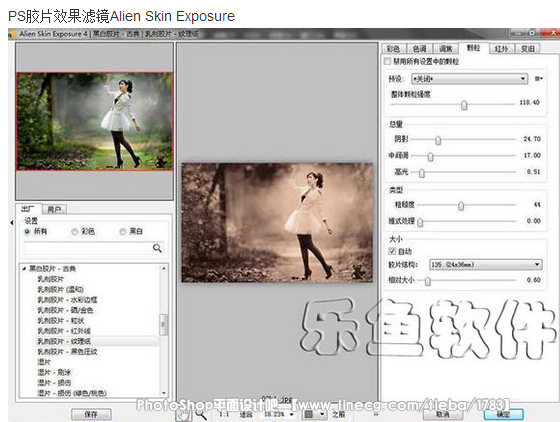Click the preset list scroll-down arrow
Viewport: 560px width, 422px height.
pos(164,393)
